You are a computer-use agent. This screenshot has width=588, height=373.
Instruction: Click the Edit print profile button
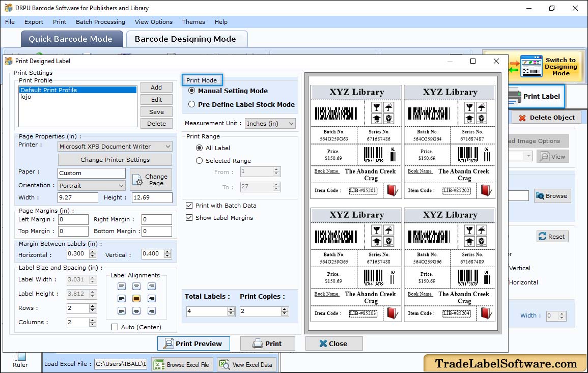[156, 100]
